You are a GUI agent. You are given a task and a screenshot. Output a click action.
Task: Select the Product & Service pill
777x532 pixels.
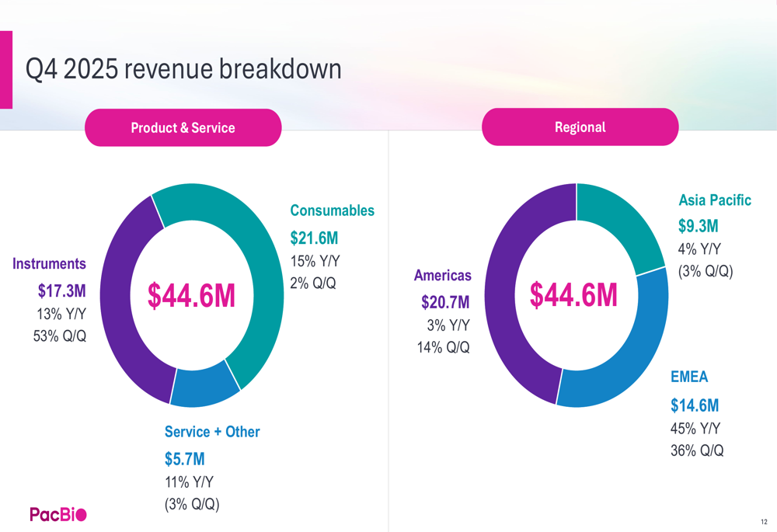pos(183,128)
